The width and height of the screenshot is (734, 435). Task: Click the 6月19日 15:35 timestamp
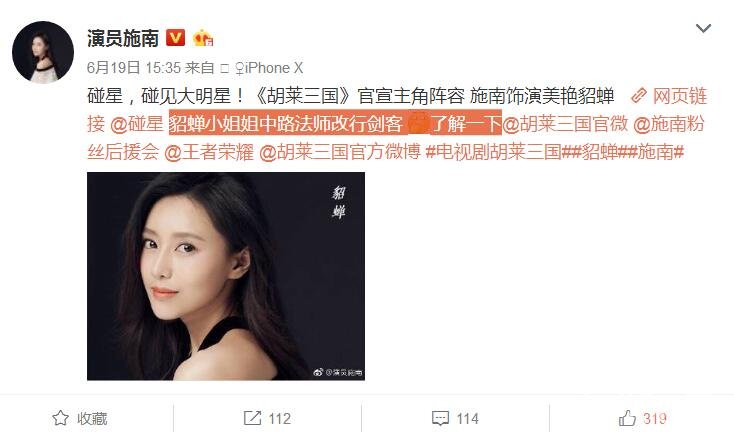click(133, 68)
